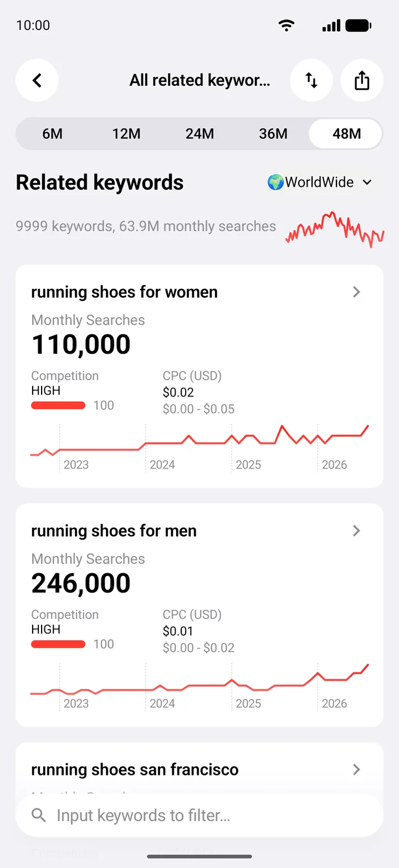
Task: Select the 6M time range
Action: 53,134
